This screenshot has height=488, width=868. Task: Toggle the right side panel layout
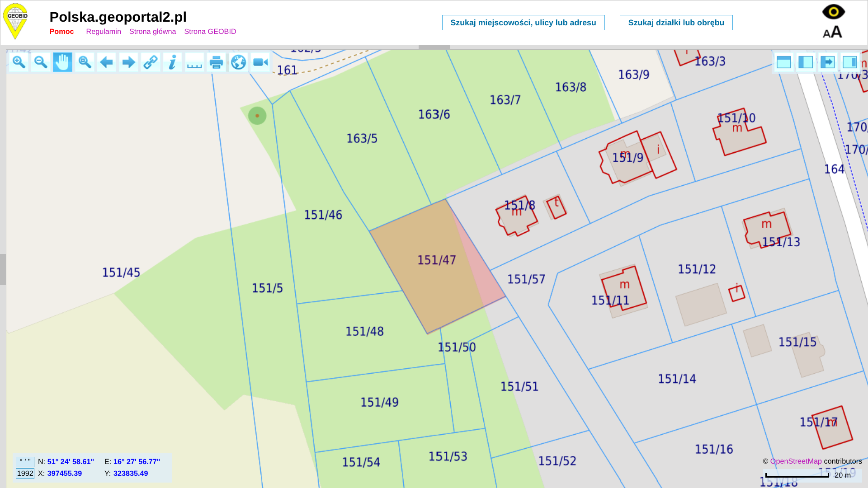849,62
